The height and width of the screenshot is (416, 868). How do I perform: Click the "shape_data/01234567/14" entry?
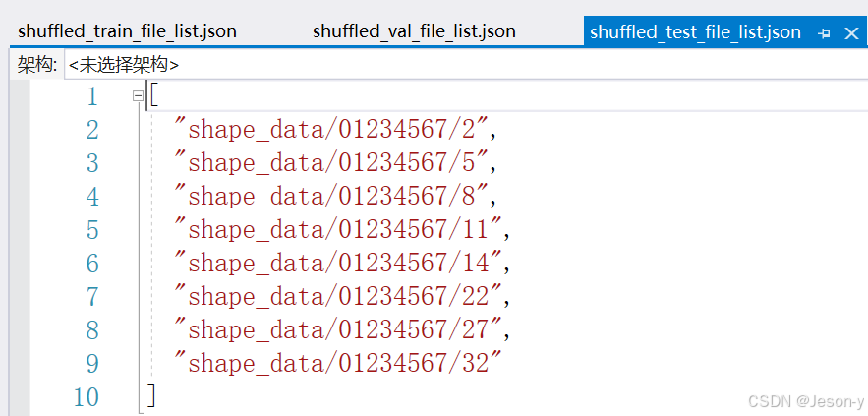[337, 264]
